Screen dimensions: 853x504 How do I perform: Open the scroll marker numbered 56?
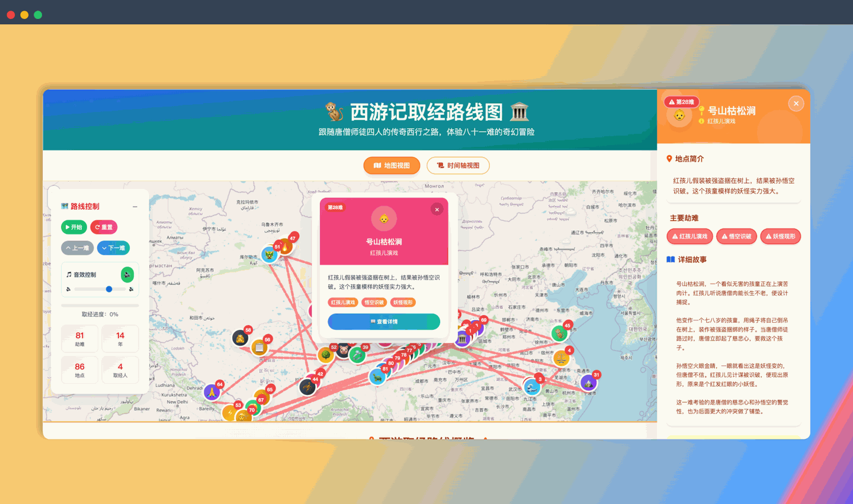pos(259,348)
